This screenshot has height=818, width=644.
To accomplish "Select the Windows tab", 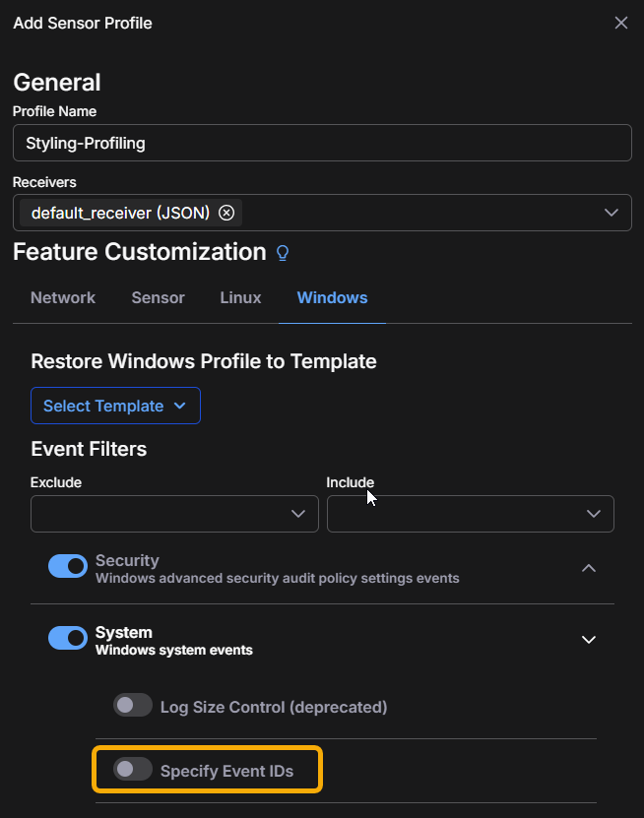I will [332, 297].
